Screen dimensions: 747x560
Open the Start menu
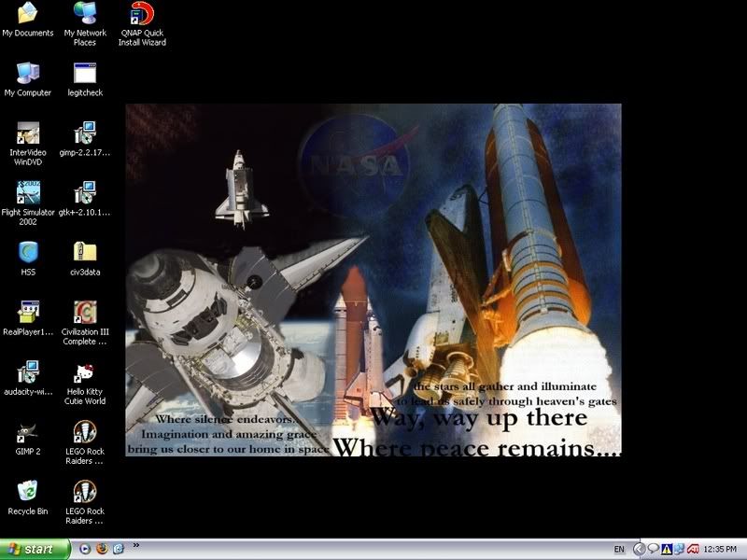click(35, 549)
